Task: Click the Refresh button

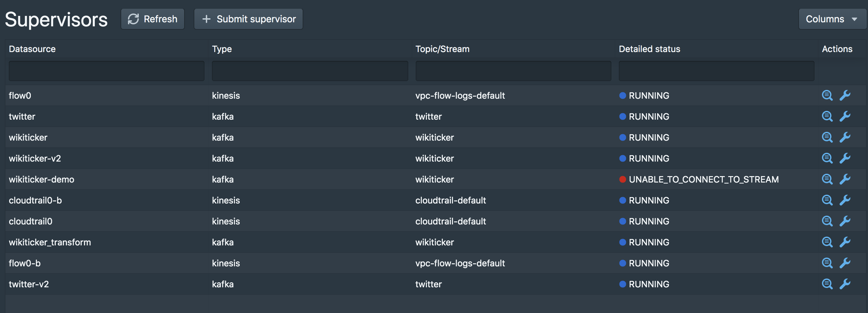Action: (x=153, y=19)
